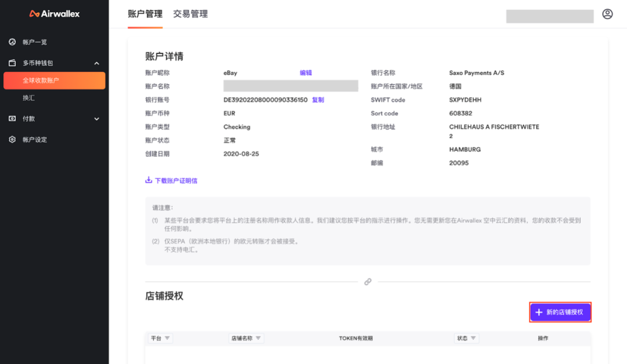Copy bank account number with 复制
The height and width of the screenshot is (364, 627).
(x=318, y=100)
